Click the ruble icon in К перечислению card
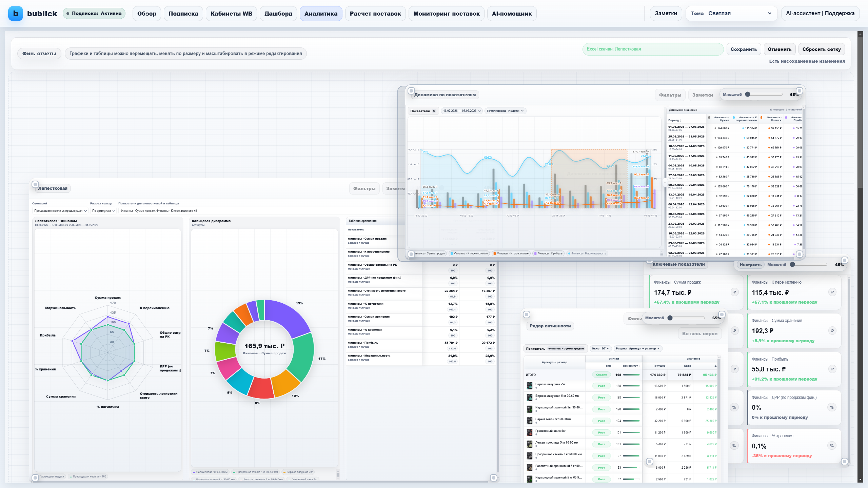The height and width of the screenshot is (488, 868). [832, 292]
